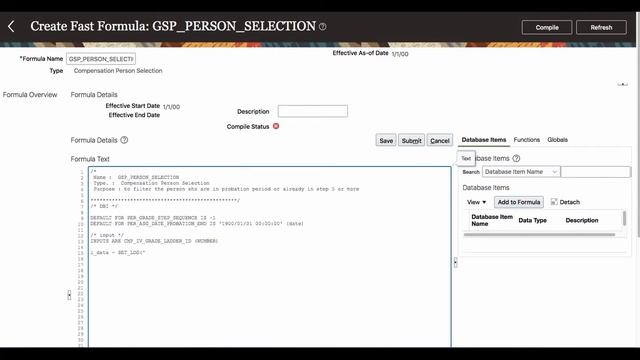Collapse the right pane splitter handle
This screenshot has height=360, width=640.
[x=456, y=262]
